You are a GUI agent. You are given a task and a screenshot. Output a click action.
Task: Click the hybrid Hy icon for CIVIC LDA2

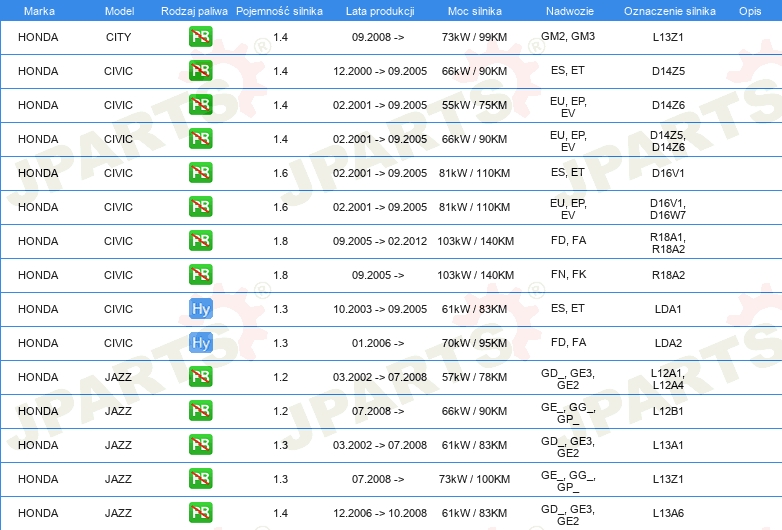pyautogui.click(x=200, y=343)
